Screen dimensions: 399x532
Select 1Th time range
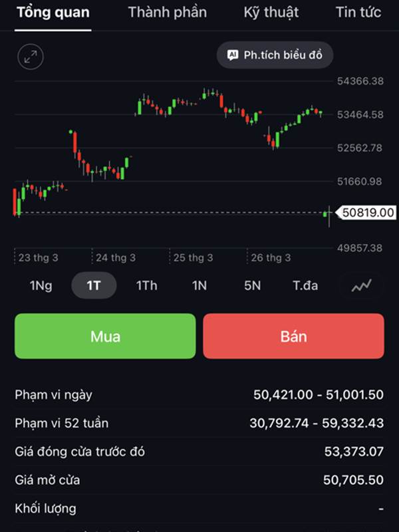146,285
